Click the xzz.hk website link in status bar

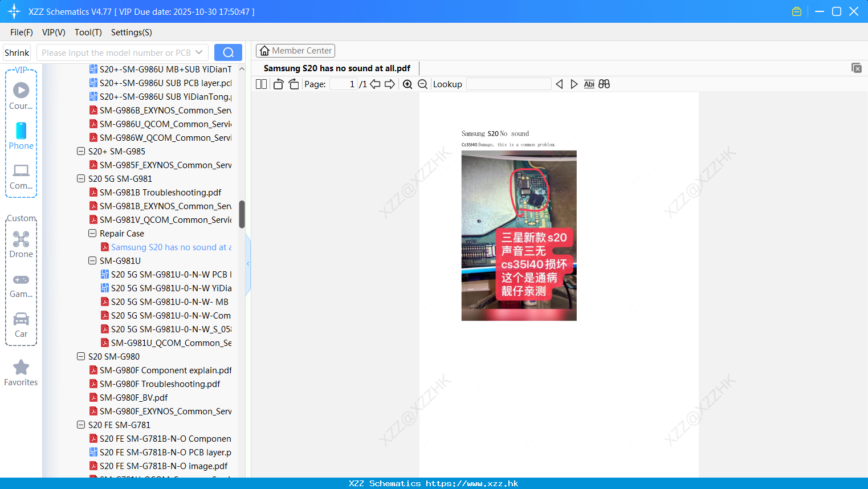(x=472, y=483)
